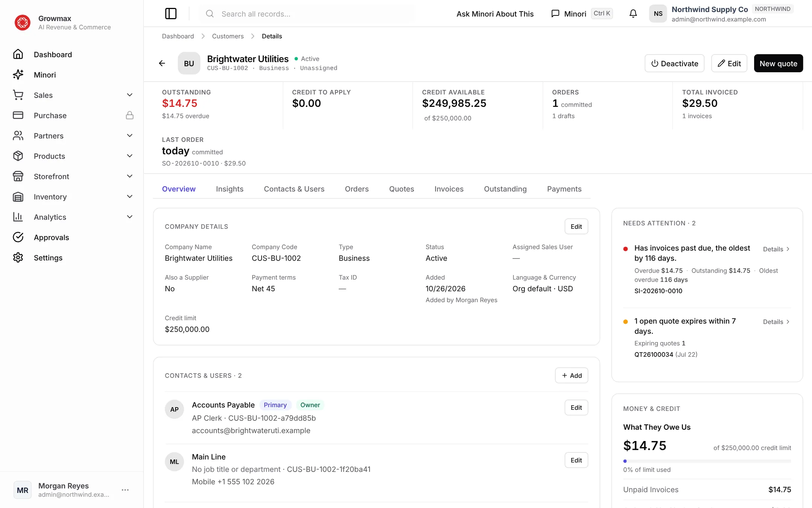Open the Growmax logo in the sidebar
The height and width of the screenshot is (508, 812).
23,23
